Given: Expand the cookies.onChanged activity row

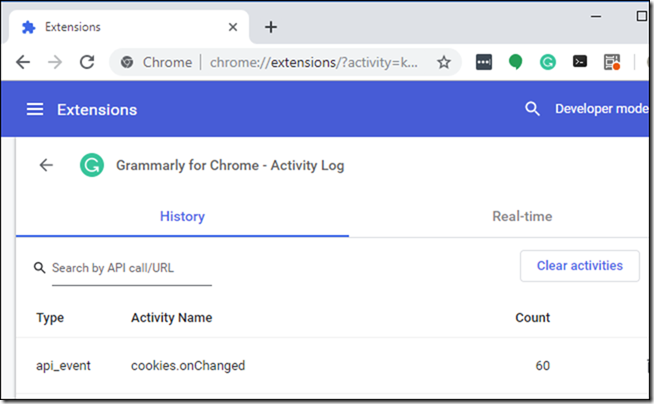Looking at the screenshot, I should point(332,365).
